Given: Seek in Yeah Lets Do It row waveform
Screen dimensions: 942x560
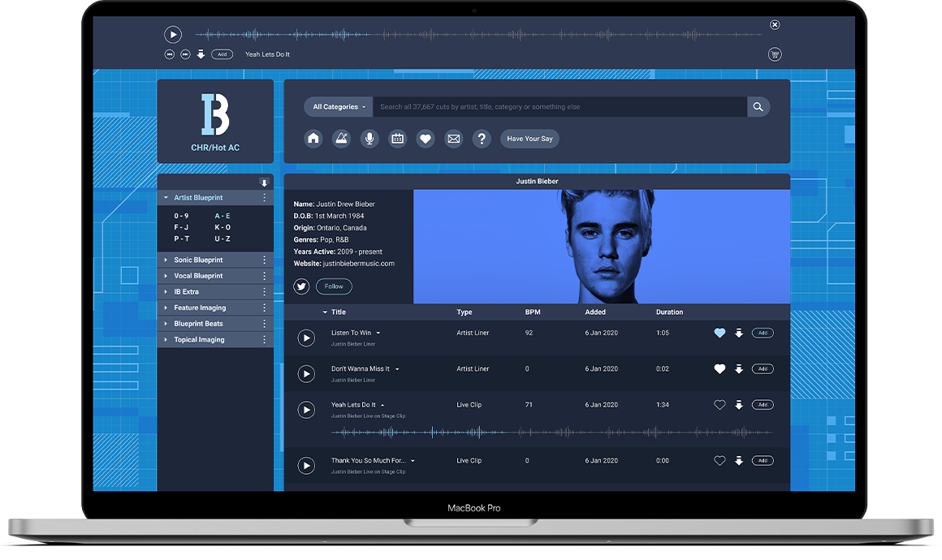Looking at the screenshot, I should (552, 432).
